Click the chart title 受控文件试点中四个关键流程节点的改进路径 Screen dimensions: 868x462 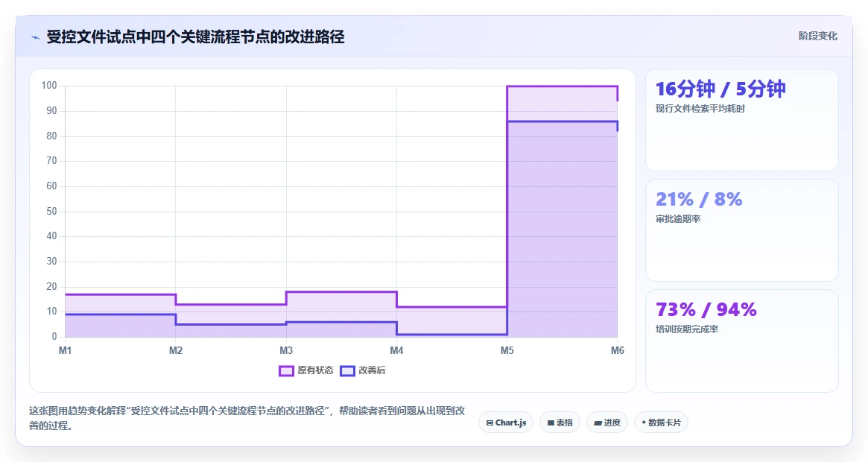195,37
